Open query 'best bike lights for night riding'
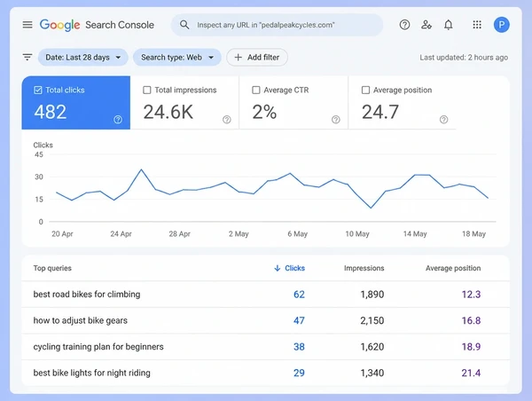 (x=91, y=373)
